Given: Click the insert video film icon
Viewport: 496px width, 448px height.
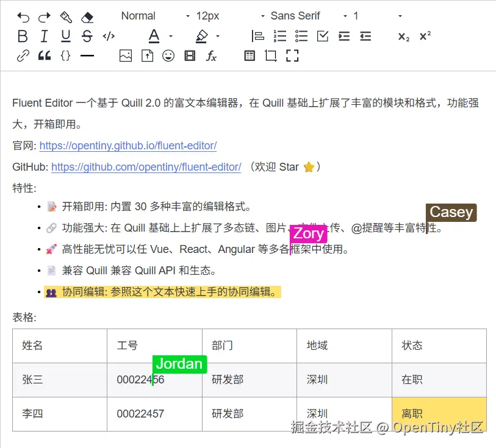Looking at the screenshot, I should click(x=190, y=56).
